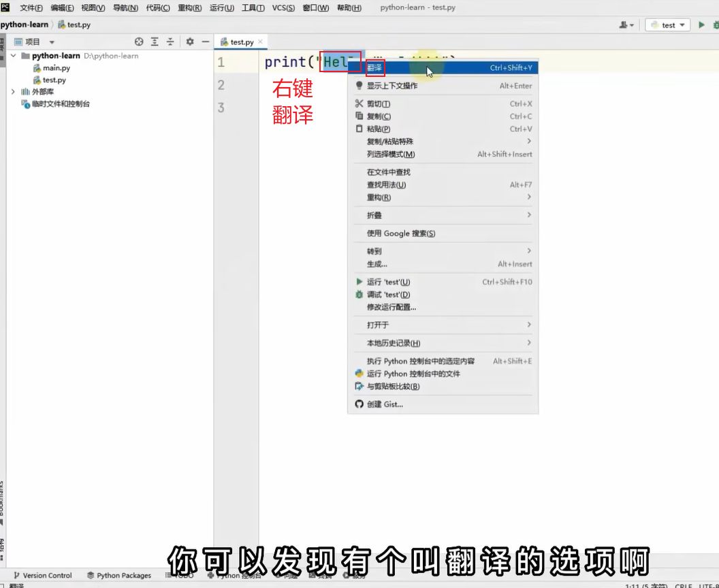Close the test.py editor tab
The image size is (719, 588).
(x=260, y=42)
